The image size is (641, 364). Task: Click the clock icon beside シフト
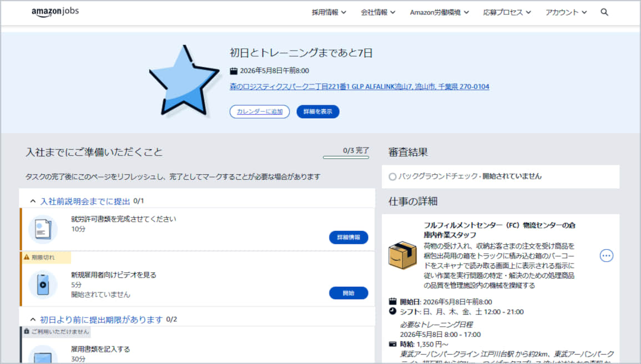coord(392,311)
